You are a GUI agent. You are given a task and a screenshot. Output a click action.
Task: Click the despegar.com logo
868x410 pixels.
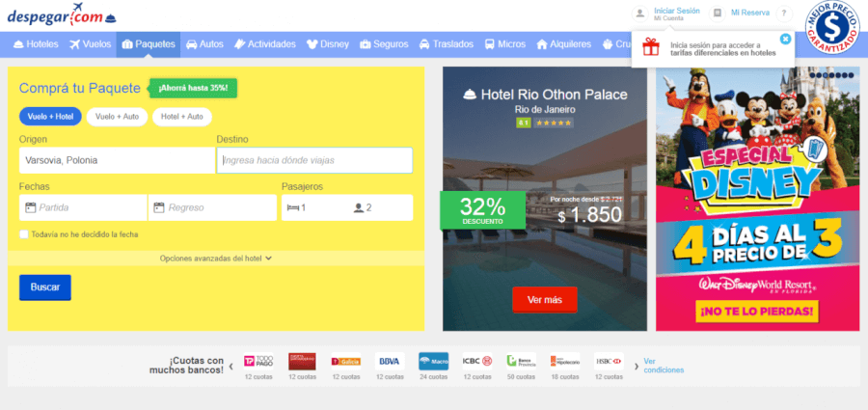click(62, 15)
